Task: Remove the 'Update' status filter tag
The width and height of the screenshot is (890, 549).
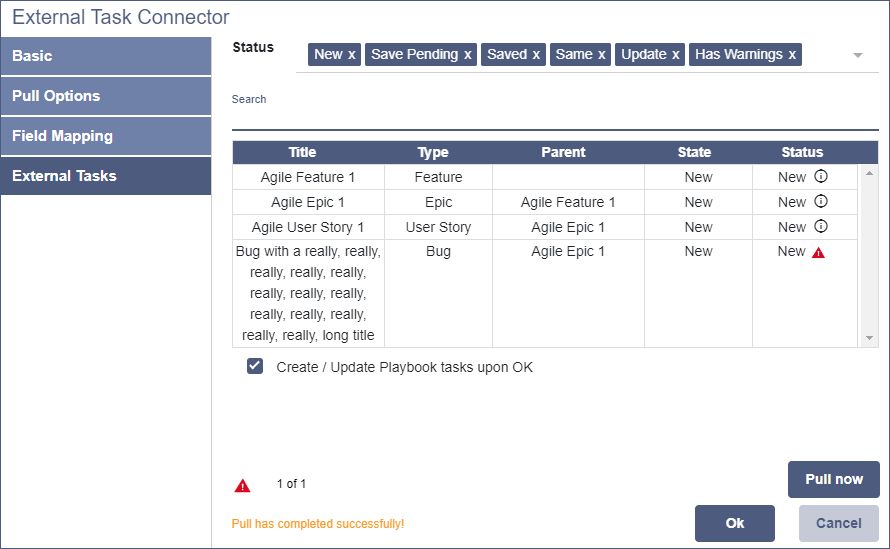Action: click(x=675, y=55)
